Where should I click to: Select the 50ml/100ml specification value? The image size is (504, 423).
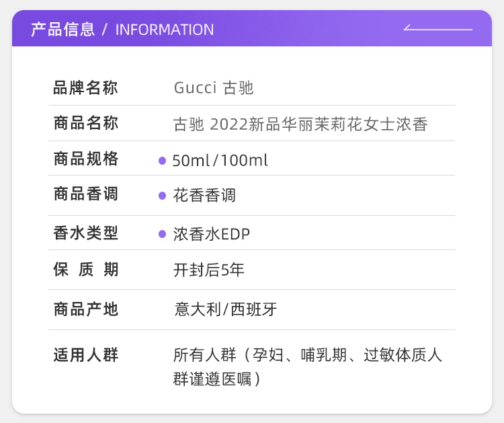(x=220, y=160)
